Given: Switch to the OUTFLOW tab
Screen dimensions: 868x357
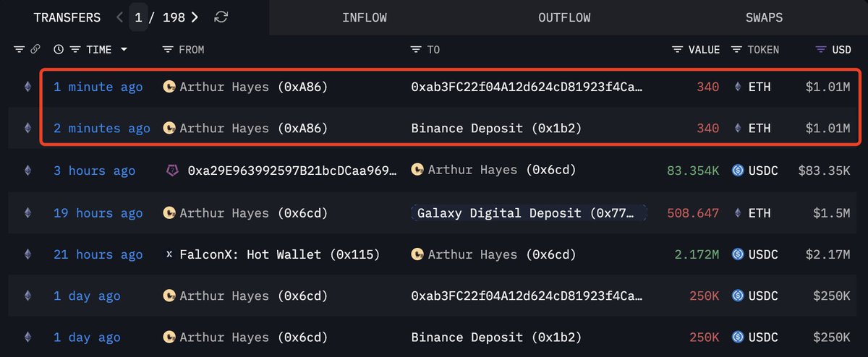Looking at the screenshot, I should tap(564, 17).
